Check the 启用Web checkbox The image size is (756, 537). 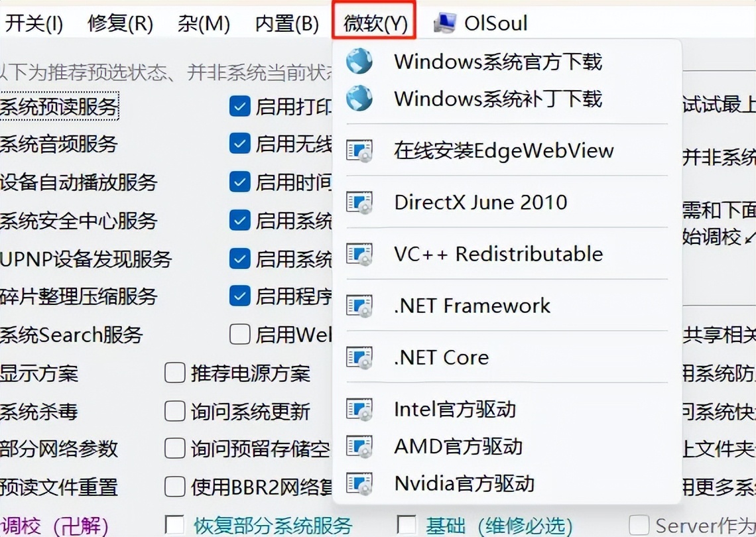[x=239, y=334]
